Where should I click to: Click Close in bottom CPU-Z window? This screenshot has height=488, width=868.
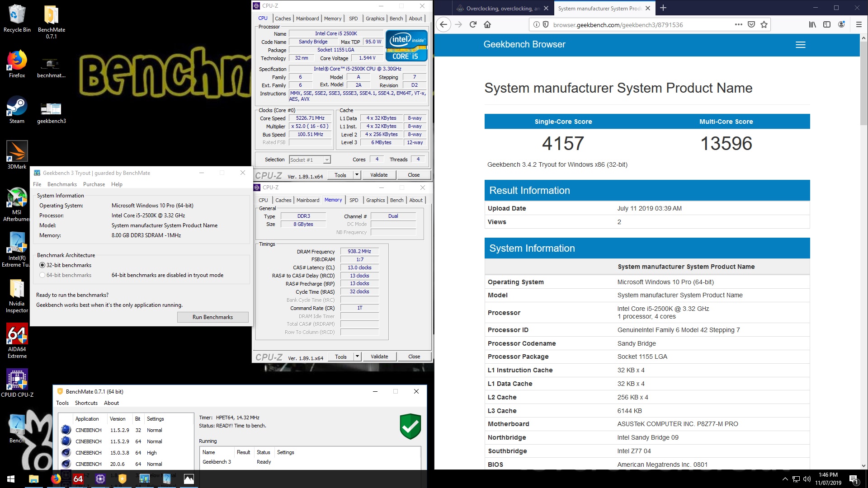(x=414, y=357)
